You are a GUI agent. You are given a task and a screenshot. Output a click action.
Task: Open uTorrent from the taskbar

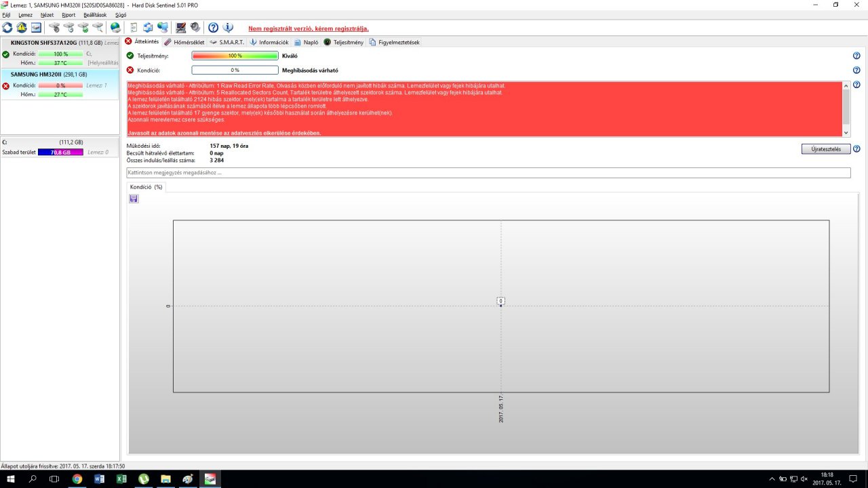click(144, 479)
